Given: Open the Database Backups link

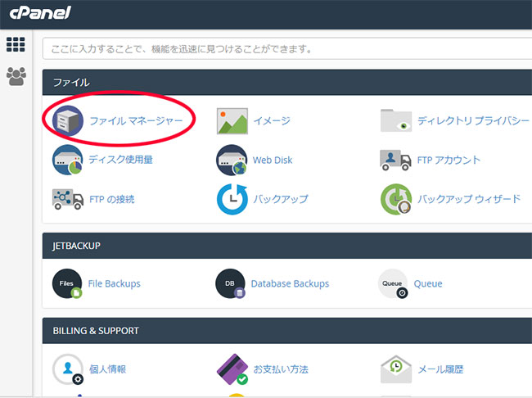Looking at the screenshot, I should click(x=290, y=283).
